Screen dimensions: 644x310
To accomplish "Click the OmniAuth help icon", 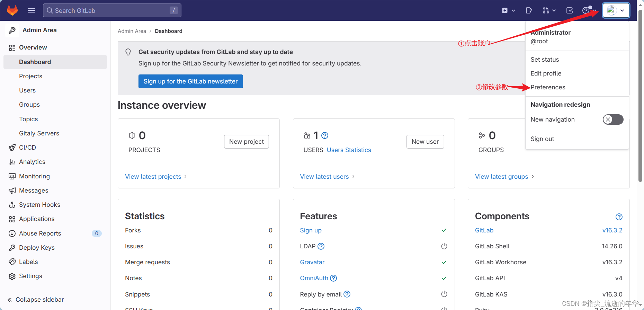I will (x=333, y=278).
